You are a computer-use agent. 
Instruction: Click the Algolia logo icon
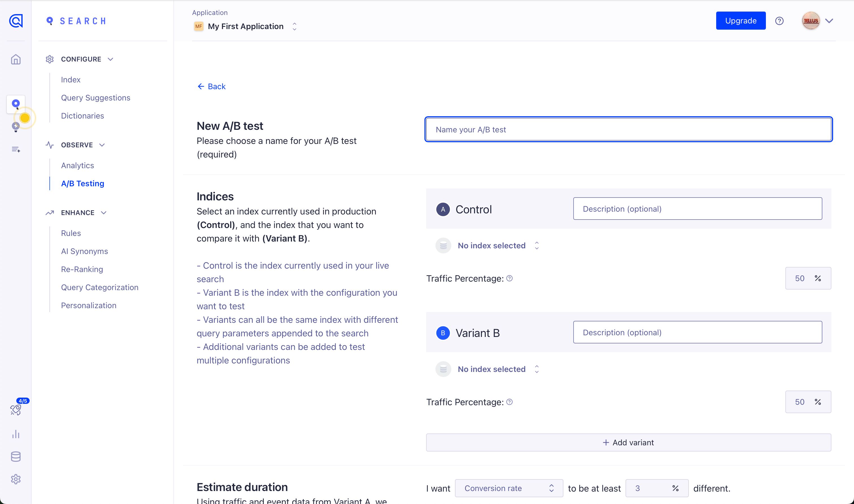16,21
